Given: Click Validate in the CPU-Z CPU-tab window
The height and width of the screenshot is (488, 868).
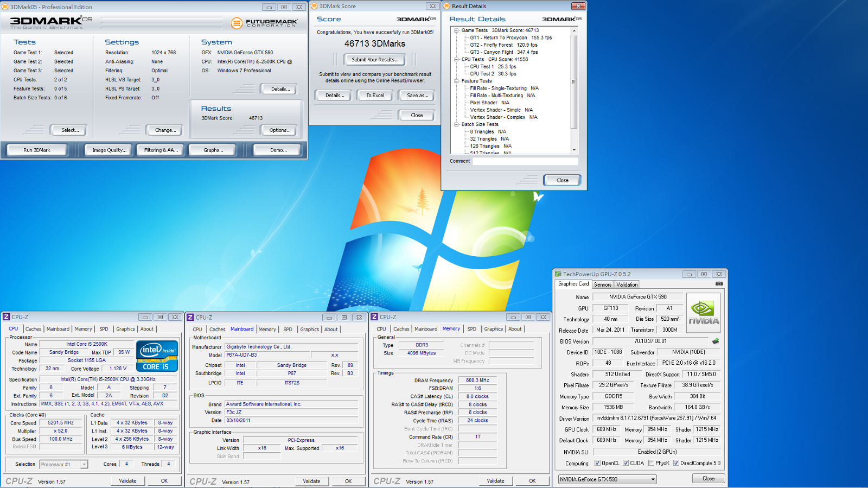Looking at the screenshot, I should [127, 480].
